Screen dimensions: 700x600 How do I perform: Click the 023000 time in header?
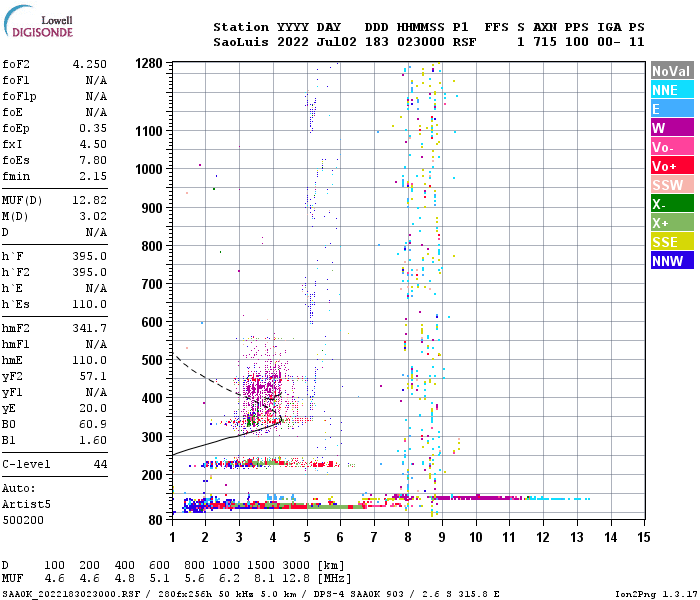click(421, 42)
